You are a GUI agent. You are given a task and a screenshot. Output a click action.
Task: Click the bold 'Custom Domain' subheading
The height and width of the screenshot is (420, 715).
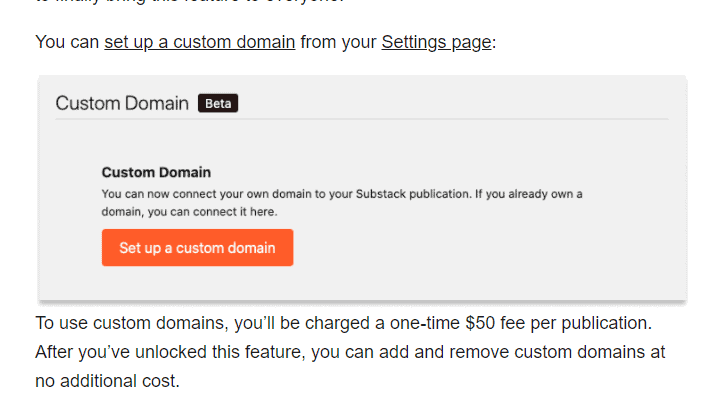[x=156, y=172]
